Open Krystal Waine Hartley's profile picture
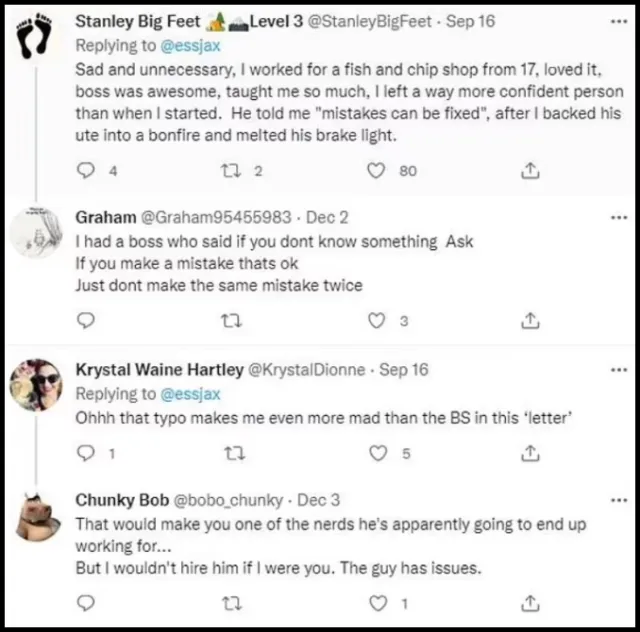 click(x=36, y=383)
